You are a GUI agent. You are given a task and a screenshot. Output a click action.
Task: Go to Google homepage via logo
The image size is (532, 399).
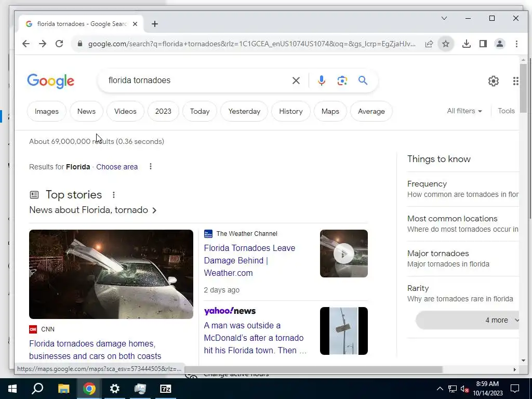coord(50,81)
